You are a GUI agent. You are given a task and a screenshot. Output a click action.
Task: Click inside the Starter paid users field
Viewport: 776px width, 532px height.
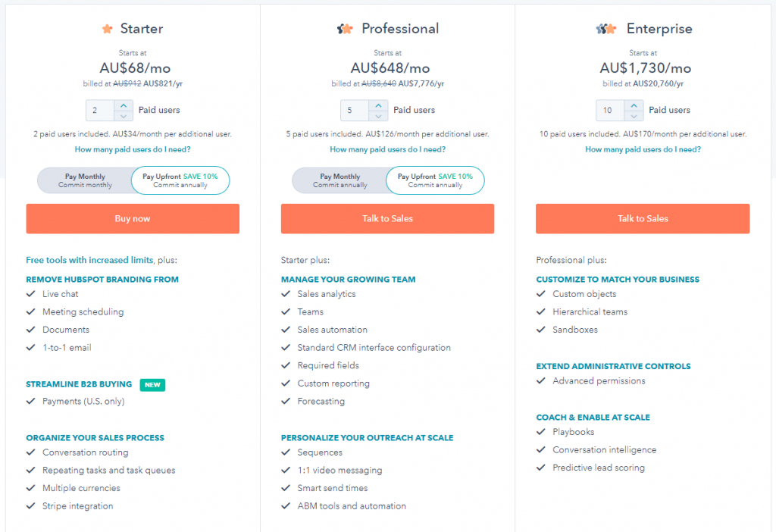coord(99,109)
